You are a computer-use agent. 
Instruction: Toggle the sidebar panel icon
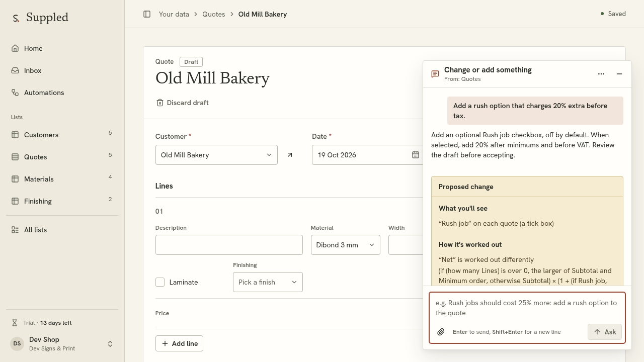click(x=147, y=14)
